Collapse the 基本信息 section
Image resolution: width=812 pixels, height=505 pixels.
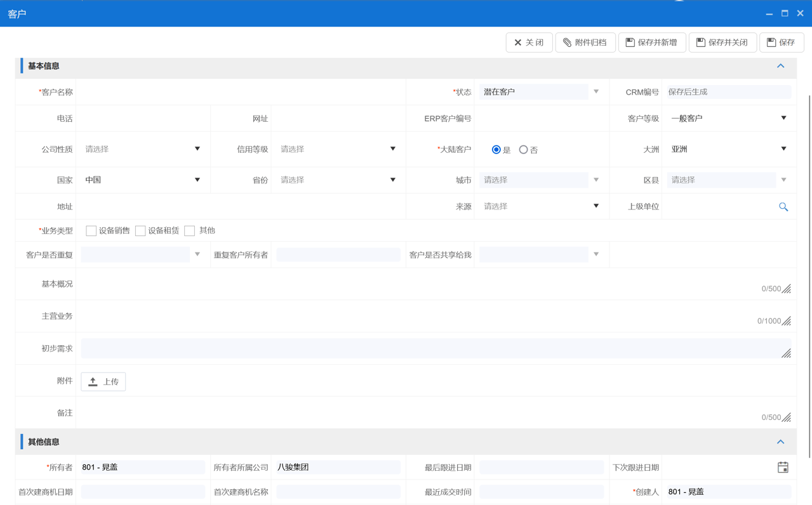point(780,66)
